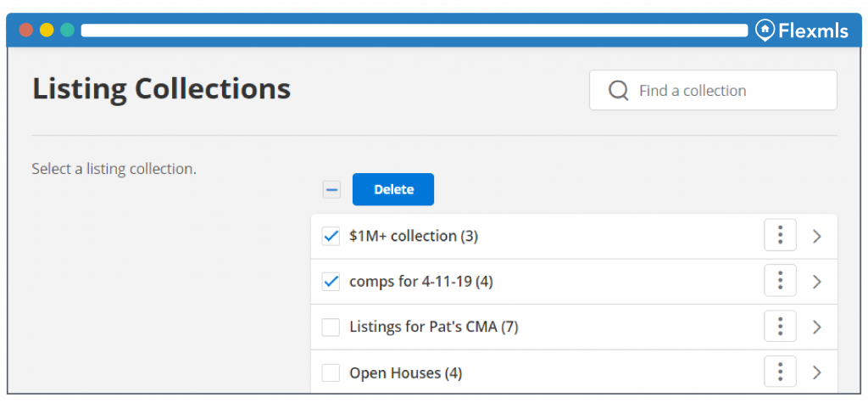868x403 pixels.
Task: Uncheck the $1M+ collection checkbox
Action: 331,236
